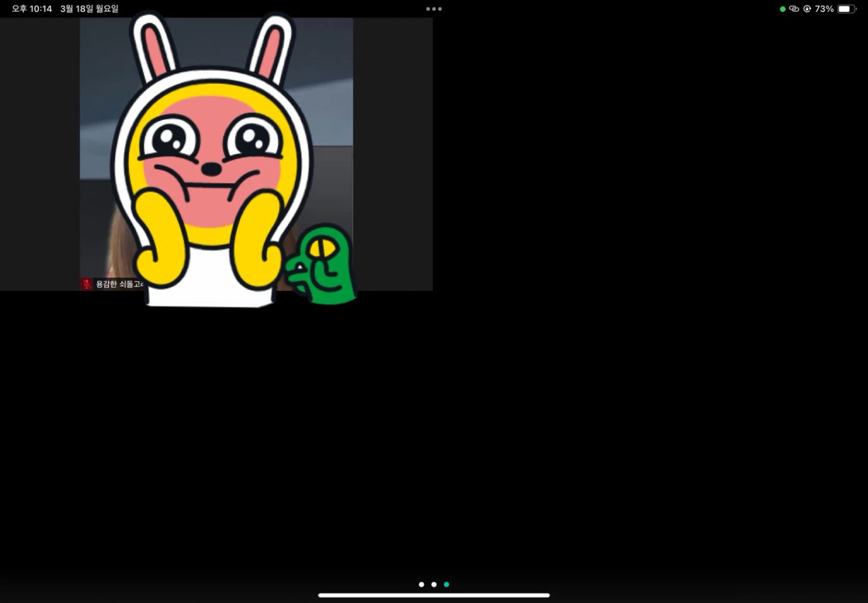The width and height of the screenshot is (868, 603).
Task: Tap the clock showing 오후 10:14
Action: [x=32, y=9]
